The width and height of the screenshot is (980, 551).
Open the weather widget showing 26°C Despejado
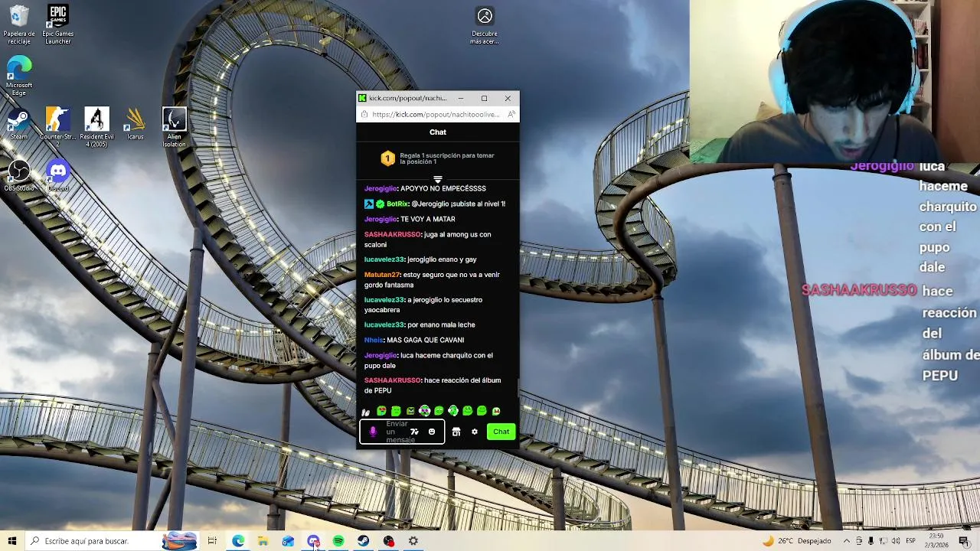(796, 541)
